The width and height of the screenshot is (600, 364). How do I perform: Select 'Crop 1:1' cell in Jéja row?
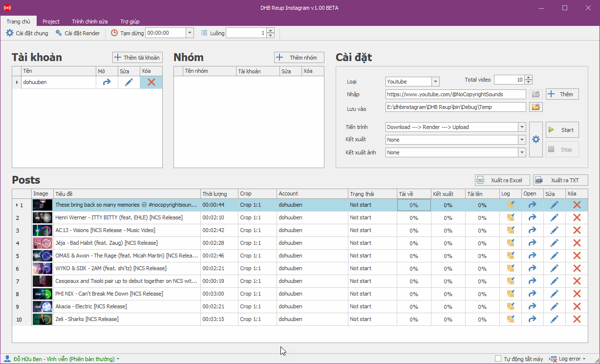(257, 243)
